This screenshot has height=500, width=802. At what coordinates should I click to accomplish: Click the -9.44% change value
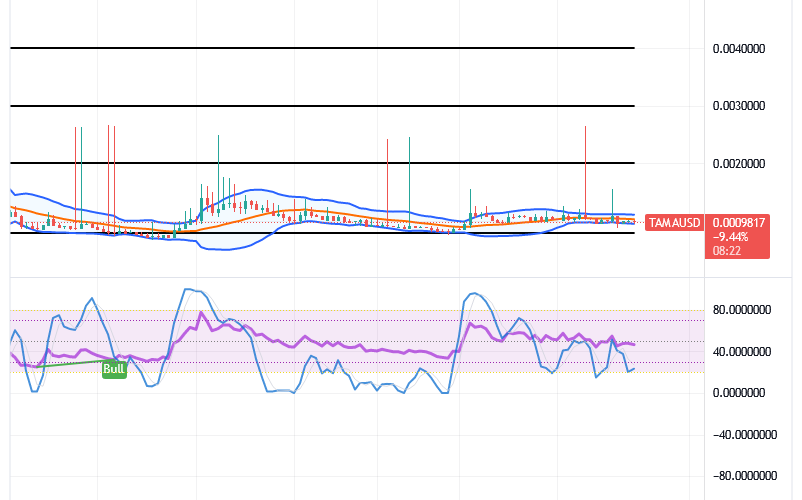[x=730, y=237]
